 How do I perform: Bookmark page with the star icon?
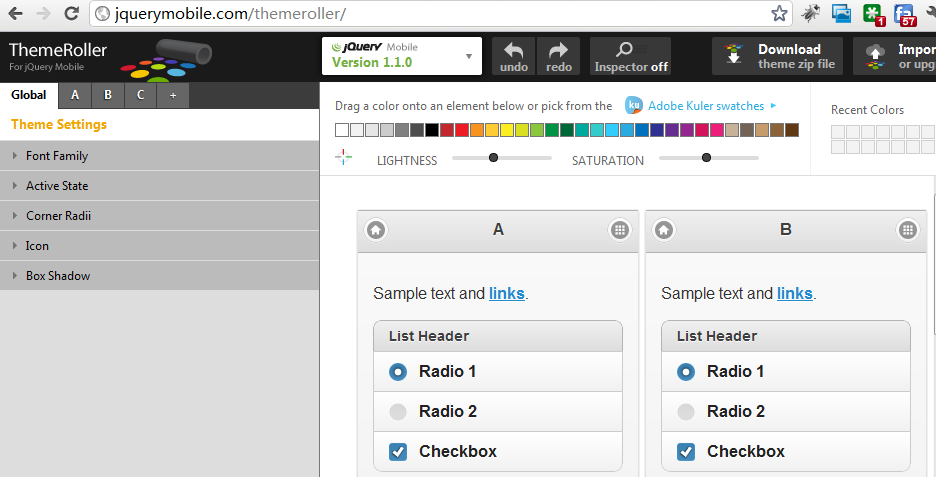click(x=779, y=13)
